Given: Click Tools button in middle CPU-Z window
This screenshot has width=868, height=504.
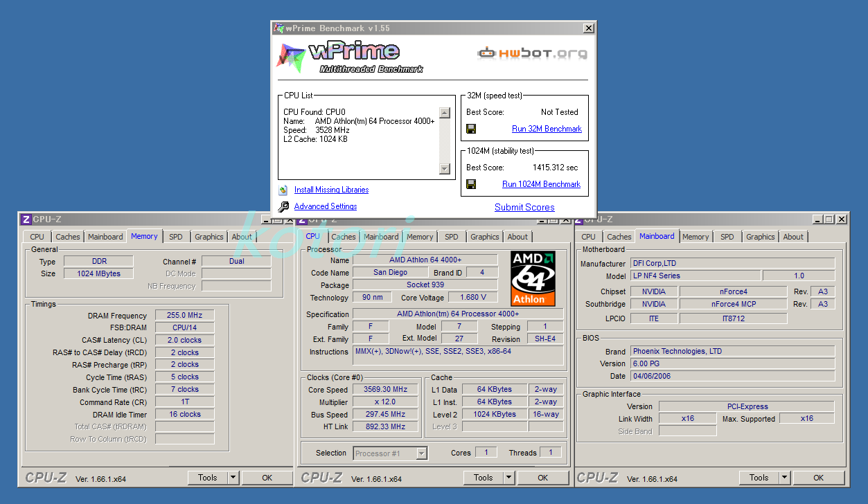Looking at the screenshot, I should (x=484, y=478).
